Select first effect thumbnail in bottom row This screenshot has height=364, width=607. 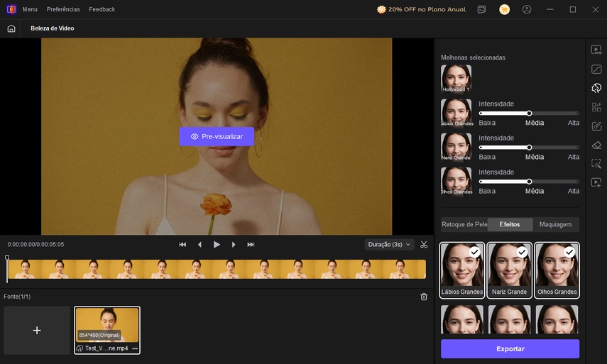tap(462, 319)
